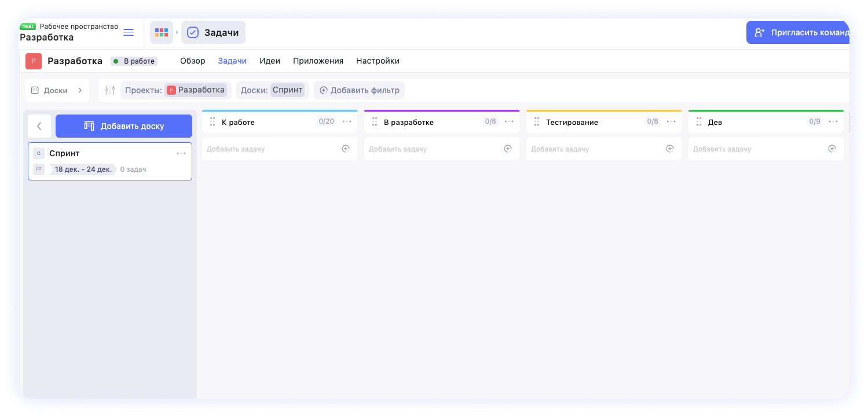Collapse the boards sidebar with the left arrow

click(x=39, y=126)
